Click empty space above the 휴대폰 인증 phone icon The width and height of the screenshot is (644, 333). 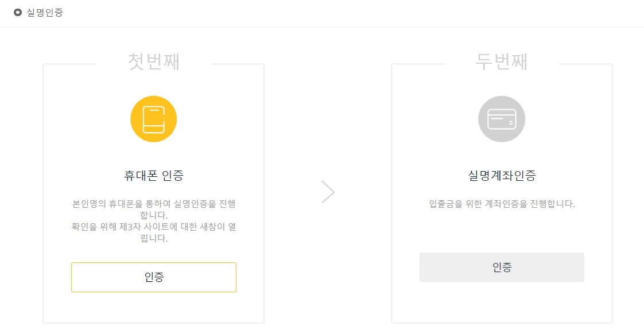(154, 83)
